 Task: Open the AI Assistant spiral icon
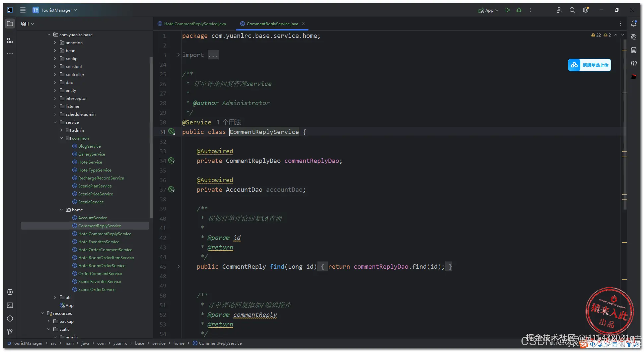click(x=634, y=37)
